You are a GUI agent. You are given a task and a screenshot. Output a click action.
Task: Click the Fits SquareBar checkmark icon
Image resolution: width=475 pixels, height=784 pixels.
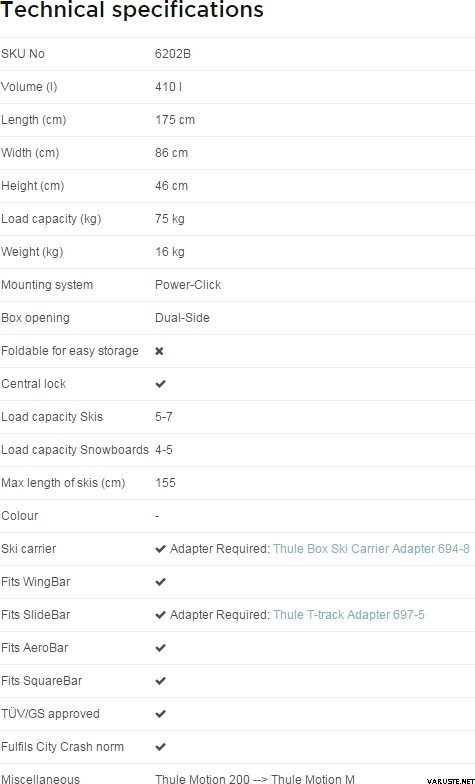pos(160,681)
